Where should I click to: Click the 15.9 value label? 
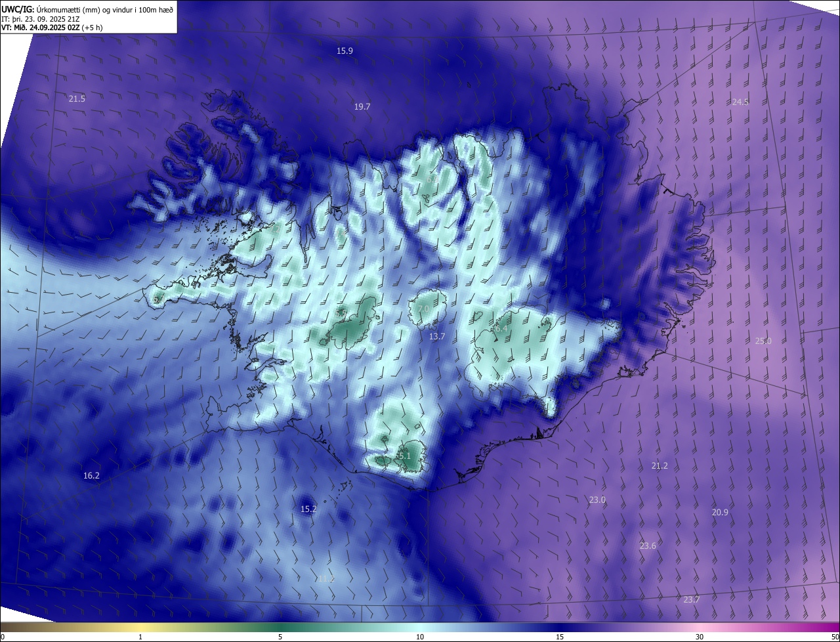pyautogui.click(x=345, y=51)
